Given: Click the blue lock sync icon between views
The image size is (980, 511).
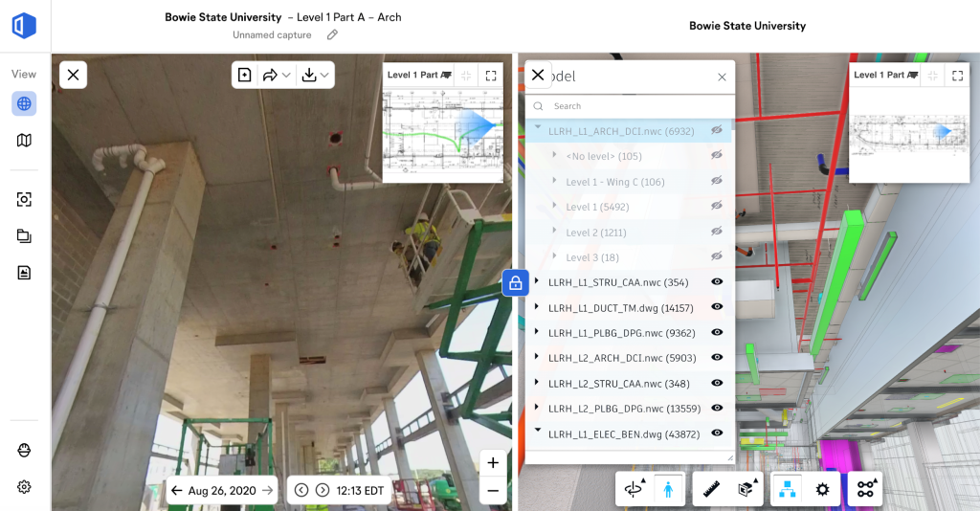Looking at the screenshot, I should click(x=515, y=282).
